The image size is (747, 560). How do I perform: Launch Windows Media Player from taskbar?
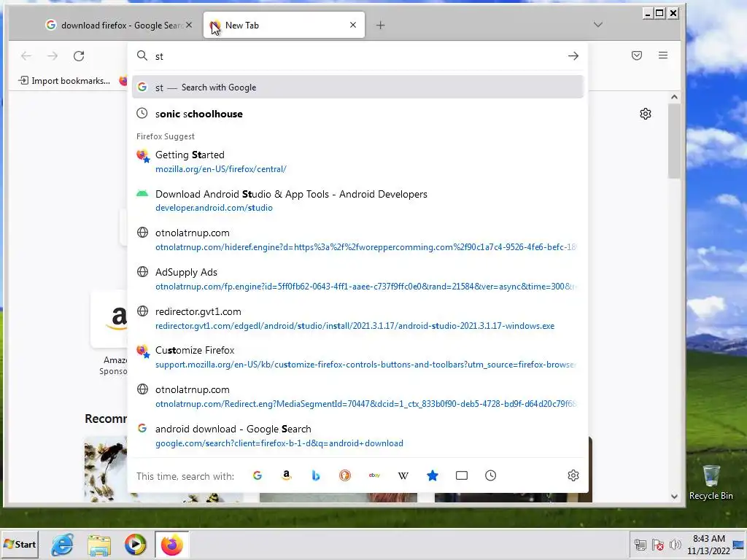click(135, 545)
